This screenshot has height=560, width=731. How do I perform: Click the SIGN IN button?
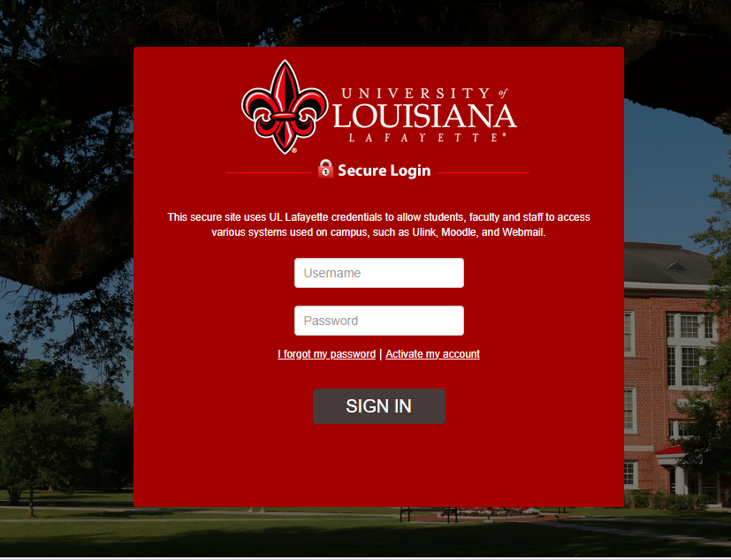[x=379, y=406]
